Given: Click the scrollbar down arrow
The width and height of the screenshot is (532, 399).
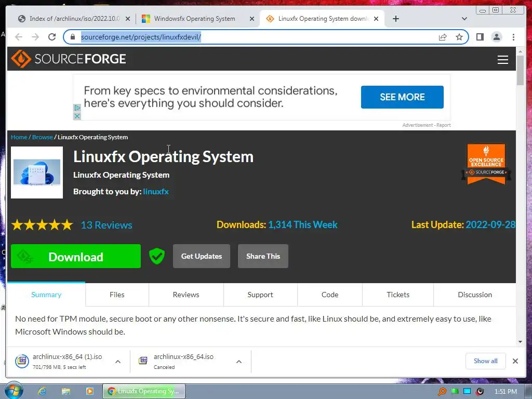Looking at the screenshot, I should pyautogui.click(x=520, y=342).
